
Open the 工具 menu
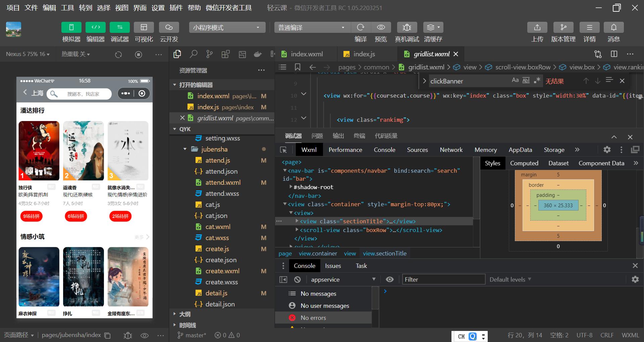tap(67, 8)
